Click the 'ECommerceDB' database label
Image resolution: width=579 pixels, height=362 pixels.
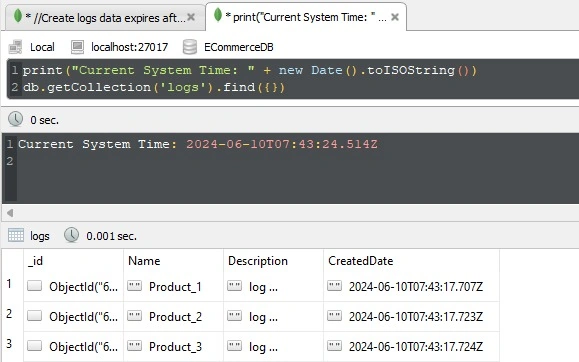point(239,47)
